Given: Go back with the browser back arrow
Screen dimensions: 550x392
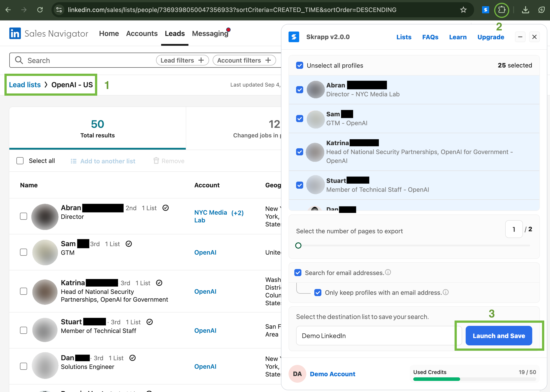Looking at the screenshot, I should 8,10.
